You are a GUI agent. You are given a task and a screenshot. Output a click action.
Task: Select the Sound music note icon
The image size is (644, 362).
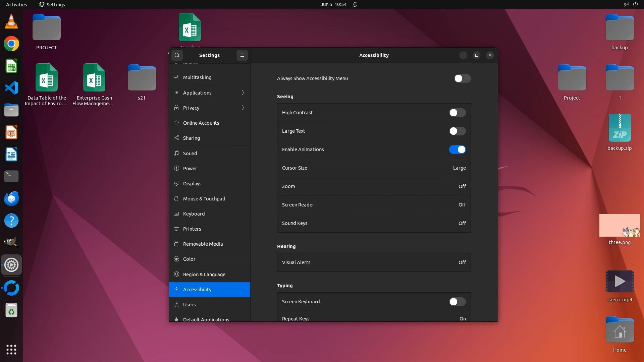176,153
